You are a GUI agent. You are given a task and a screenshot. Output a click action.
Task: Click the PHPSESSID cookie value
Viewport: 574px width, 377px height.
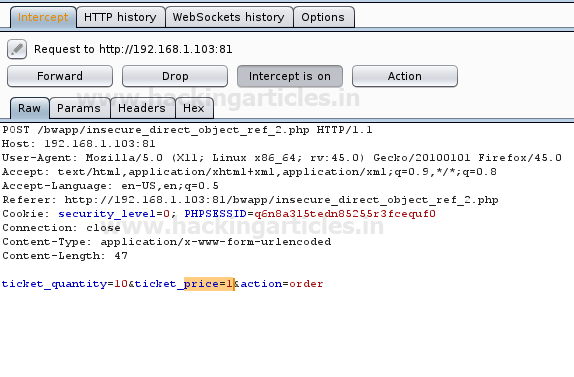coord(345,214)
